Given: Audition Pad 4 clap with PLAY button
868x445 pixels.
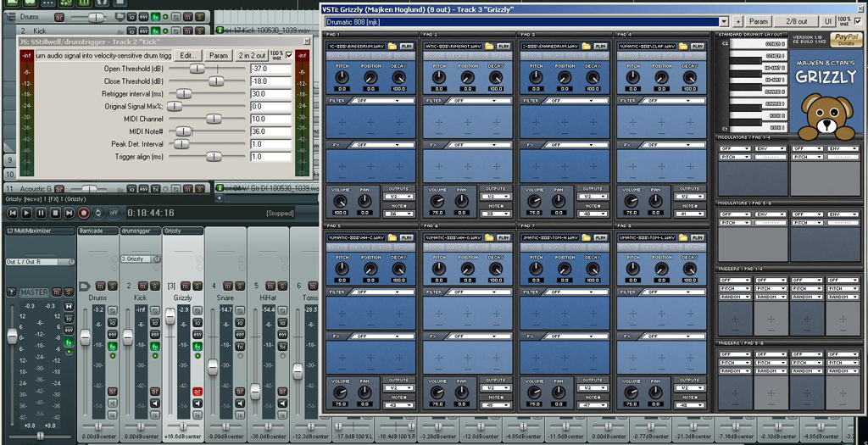Looking at the screenshot, I should point(698,47).
